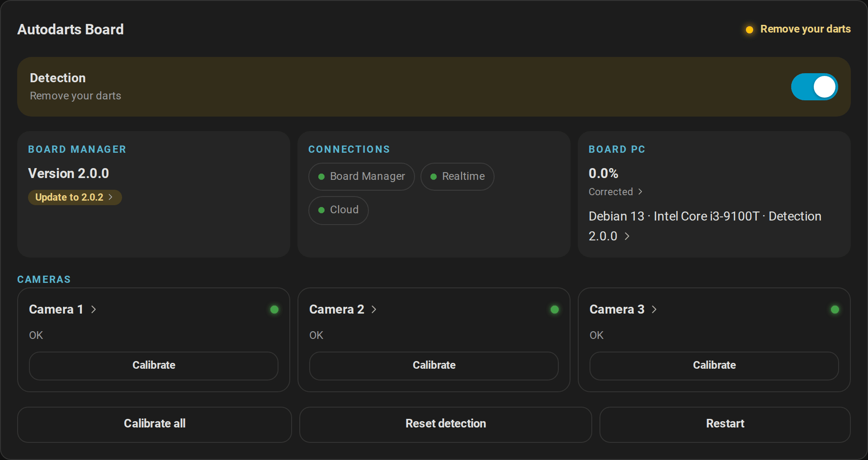
Task: Select the Realtime connection chip
Action: [x=458, y=177]
